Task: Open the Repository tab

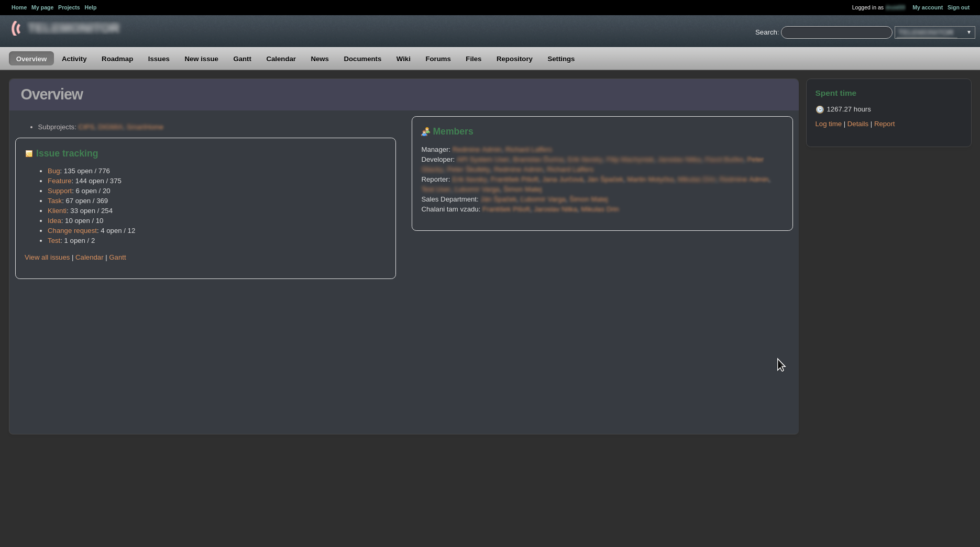Action: click(x=514, y=59)
